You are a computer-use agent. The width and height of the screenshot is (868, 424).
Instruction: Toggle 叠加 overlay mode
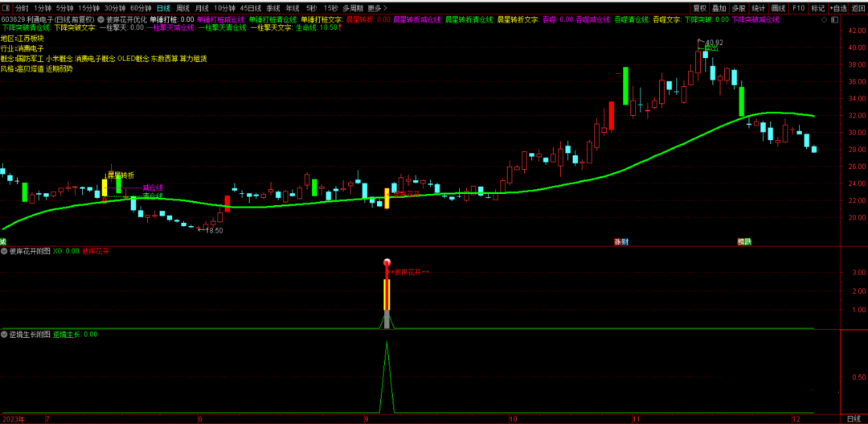[719, 8]
